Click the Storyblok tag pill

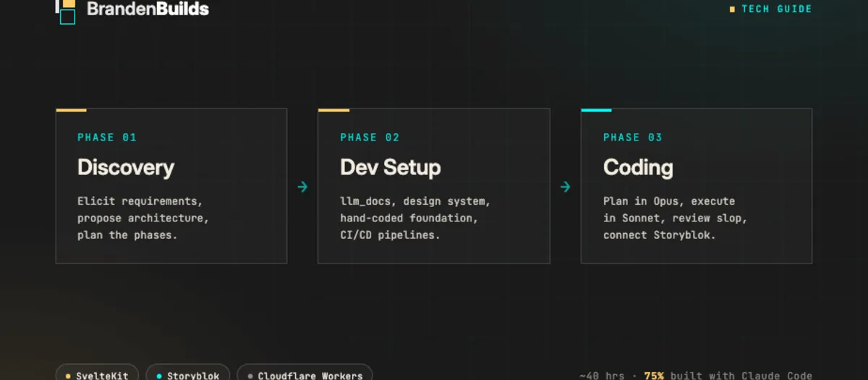(x=187, y=373)
